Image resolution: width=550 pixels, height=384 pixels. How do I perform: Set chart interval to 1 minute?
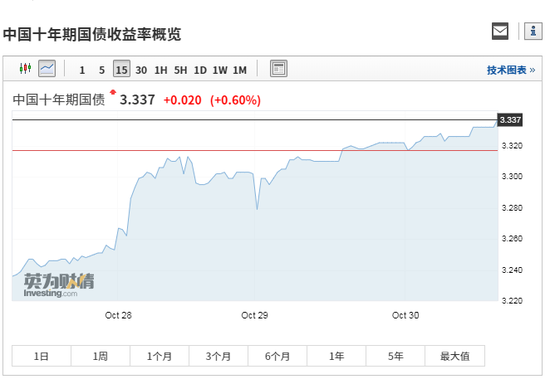tap(82, 70)
